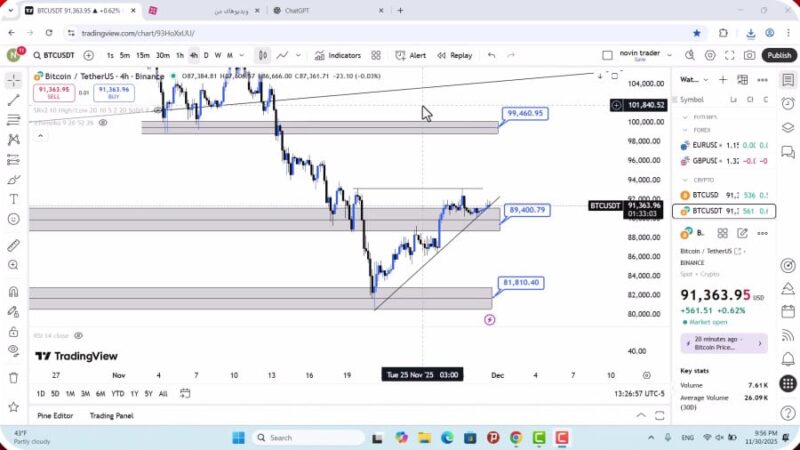Image resolution: width=800 pixels, height=450 pixels.
Task: Click the trash icon to remove drawings
Action: (13, 377)
